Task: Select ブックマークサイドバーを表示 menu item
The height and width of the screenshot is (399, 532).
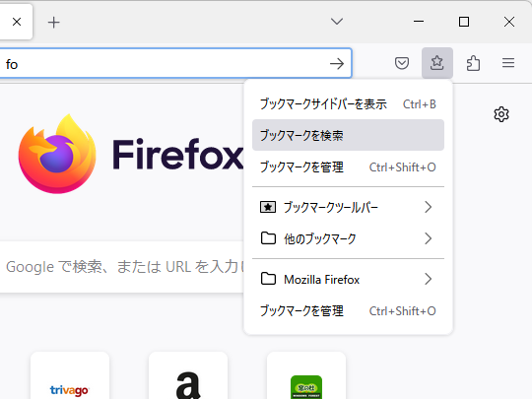Action: click(x=348, y=103)
